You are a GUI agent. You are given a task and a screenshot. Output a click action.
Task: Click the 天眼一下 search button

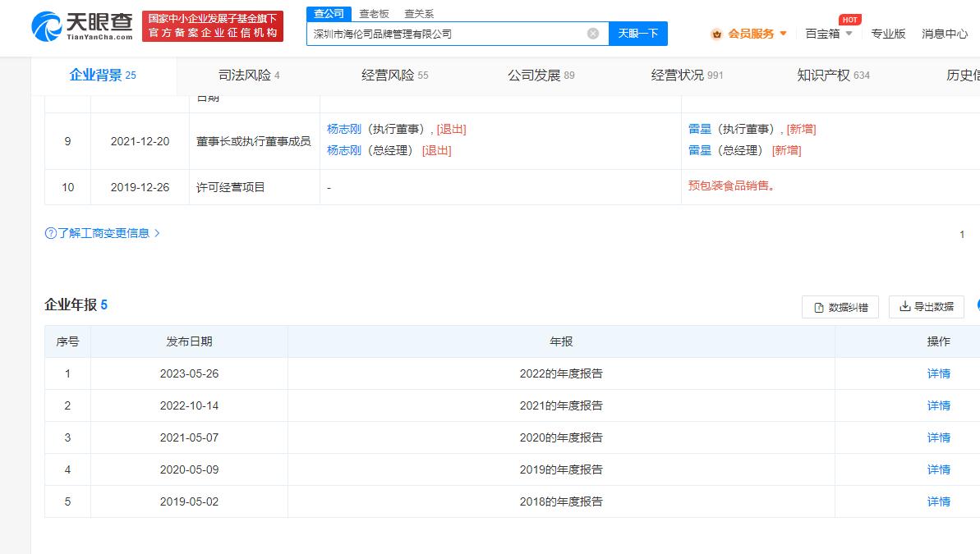pyautogui.click(x=638, y=33)
